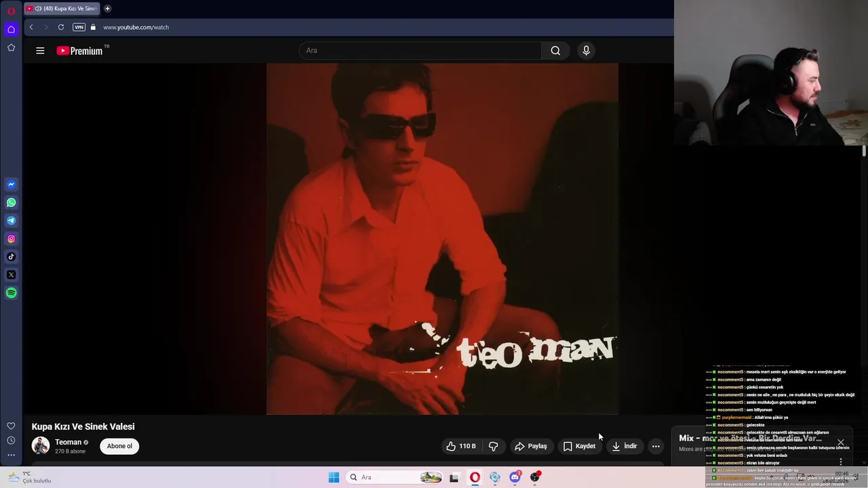Click the Teoman video player area
The height and width of the screenshot is (488, 868).
coord(442,239)
